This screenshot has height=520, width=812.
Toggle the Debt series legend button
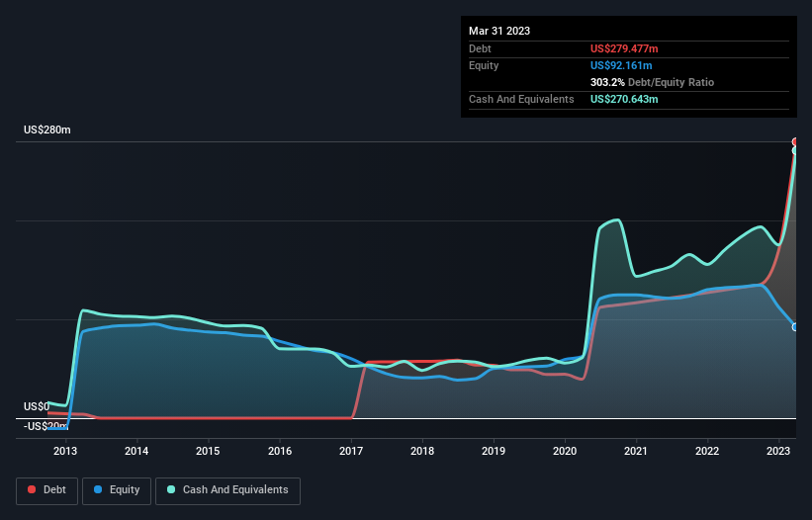click(x=47, y=490)
